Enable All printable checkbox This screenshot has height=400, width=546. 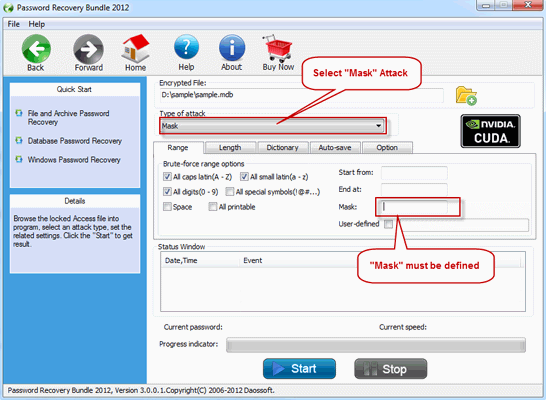point(213,207)
